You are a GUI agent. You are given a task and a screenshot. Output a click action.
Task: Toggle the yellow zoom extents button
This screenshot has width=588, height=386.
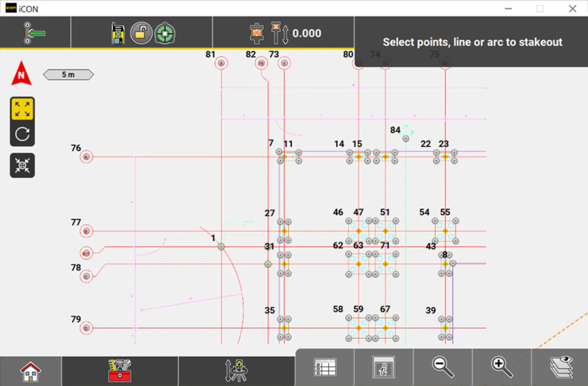tap(22, 108)
